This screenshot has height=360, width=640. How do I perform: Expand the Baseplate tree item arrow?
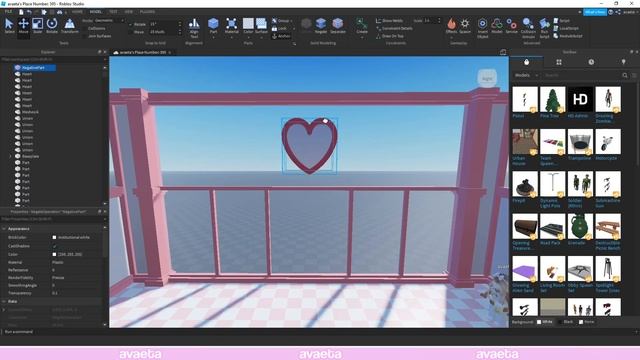(x=11, y=156)
